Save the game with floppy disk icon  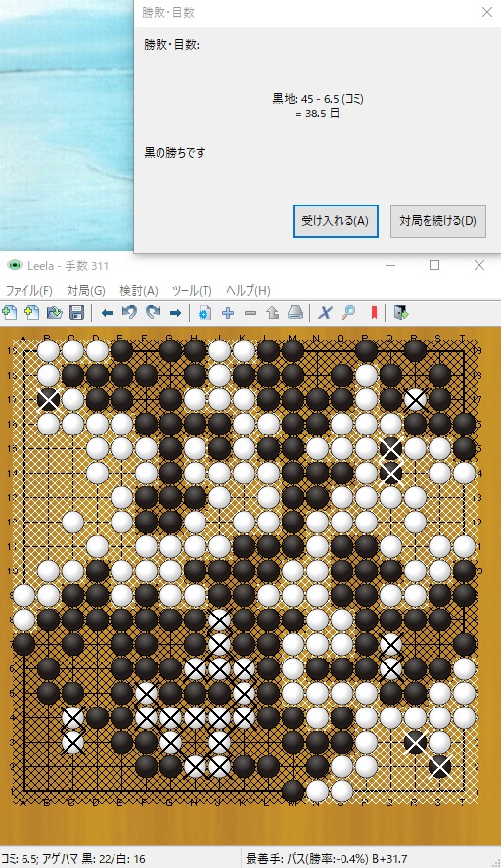(77, 313)
